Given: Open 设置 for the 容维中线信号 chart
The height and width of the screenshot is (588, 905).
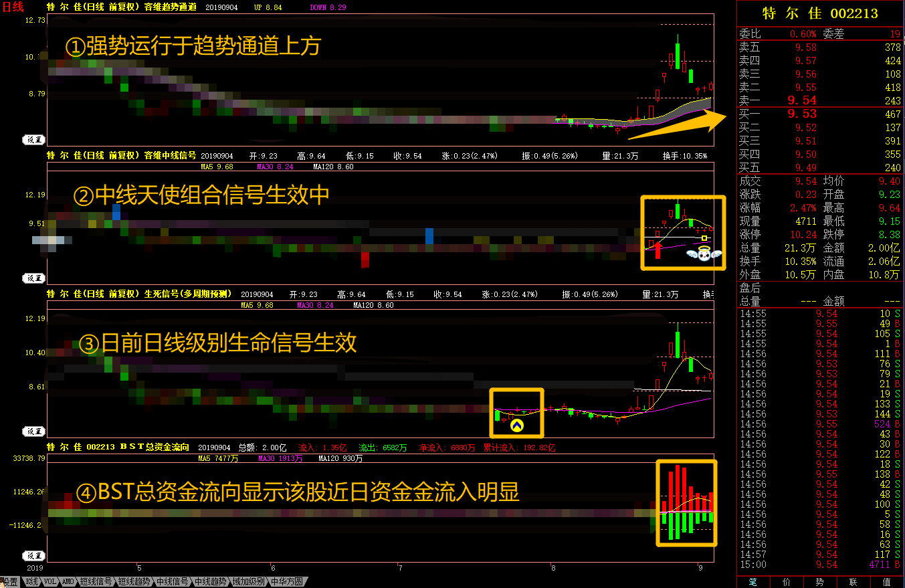Looking at the screenshot, I should pos(34,278).
